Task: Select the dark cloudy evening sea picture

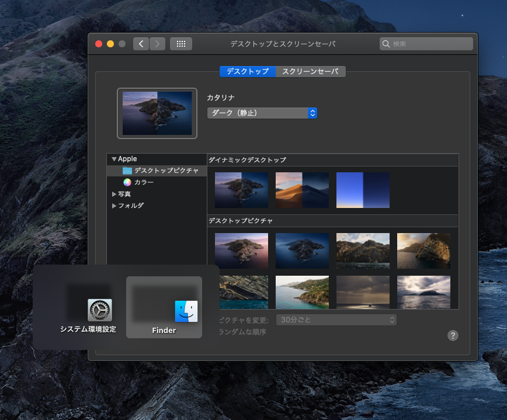Action: (x=363, y=292)
